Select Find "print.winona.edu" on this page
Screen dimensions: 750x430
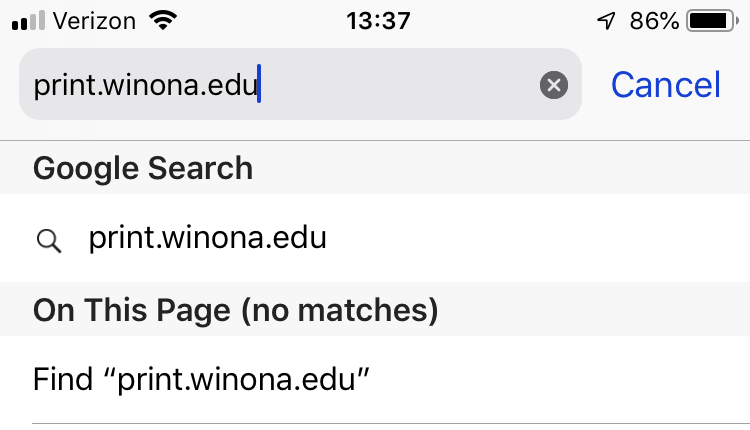point(202,380)
